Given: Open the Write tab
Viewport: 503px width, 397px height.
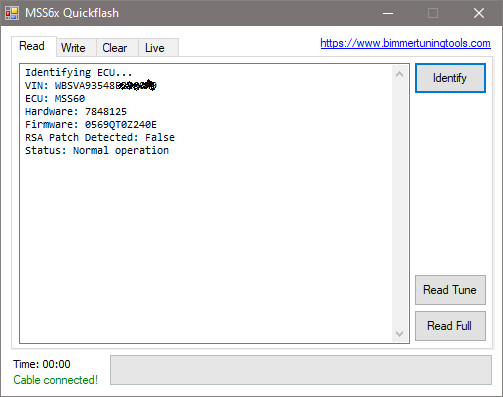Looking at the screenshot, I should 76,48.
